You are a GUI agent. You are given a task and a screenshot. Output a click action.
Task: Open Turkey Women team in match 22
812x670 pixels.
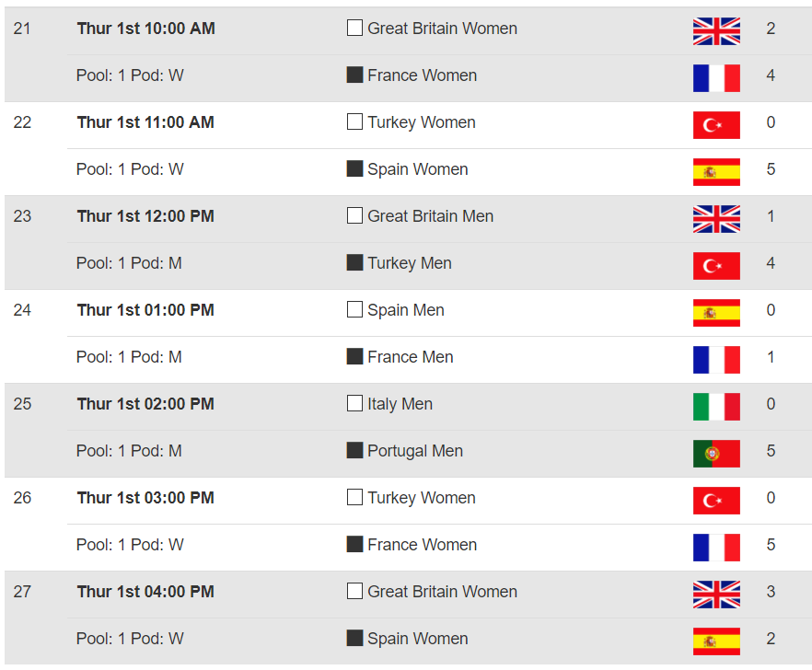(x=421, y=122)
